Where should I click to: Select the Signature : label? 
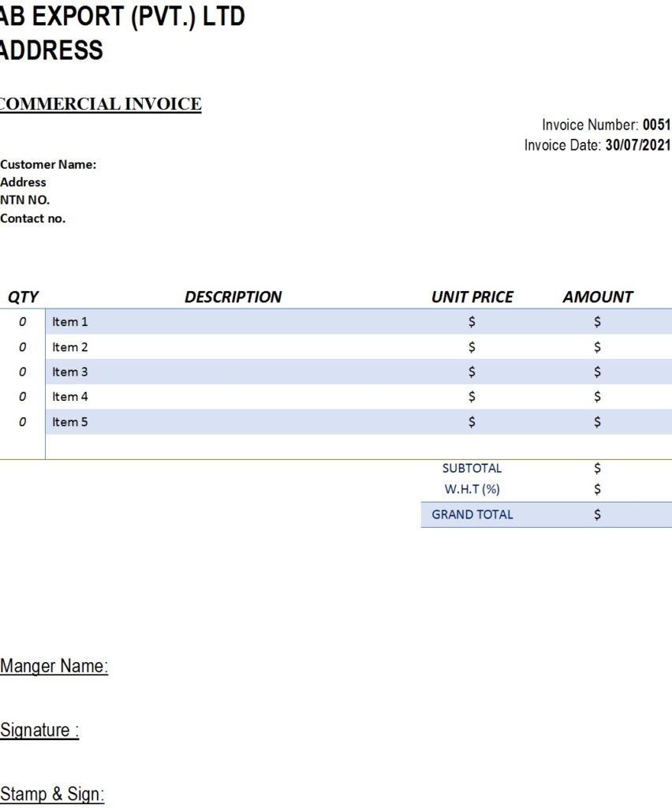coord(39,730)
